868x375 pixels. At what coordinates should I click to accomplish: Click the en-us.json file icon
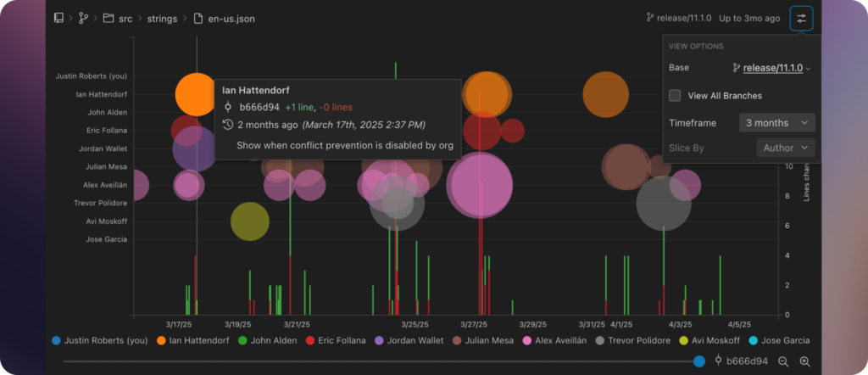pyautogui.click(x=198, y=19)
